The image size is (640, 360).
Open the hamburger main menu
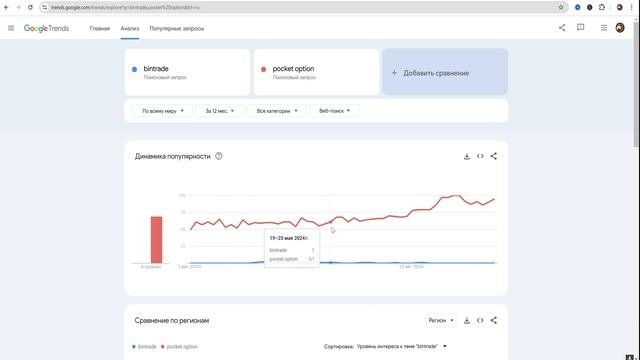tap(11, 28)
